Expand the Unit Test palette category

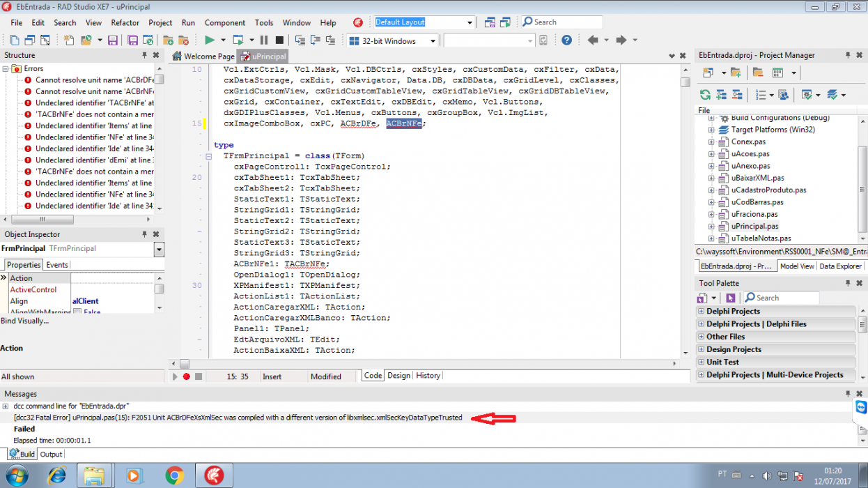point(702,363)
